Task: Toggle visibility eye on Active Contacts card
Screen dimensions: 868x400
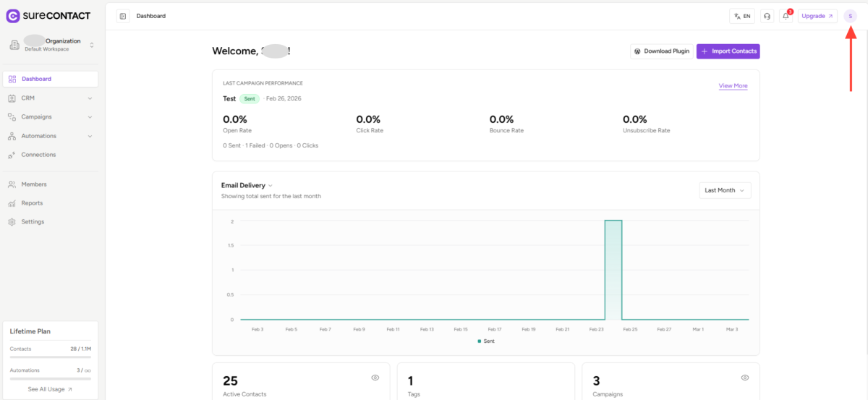Action: 375,378
